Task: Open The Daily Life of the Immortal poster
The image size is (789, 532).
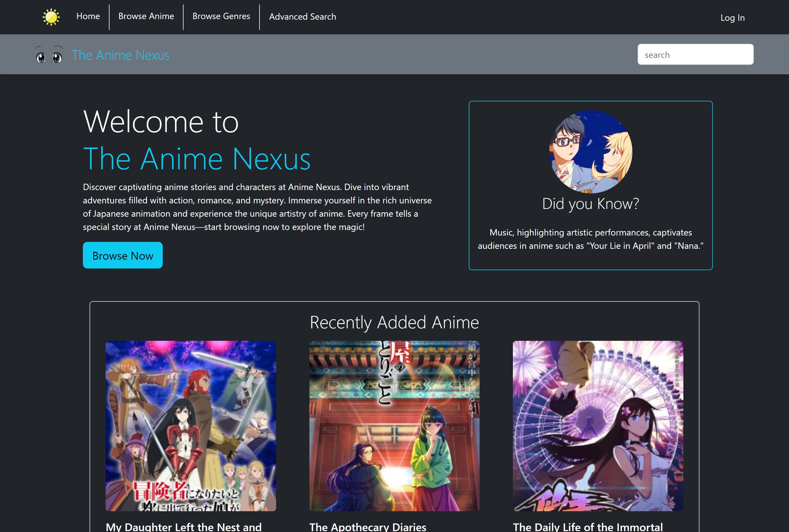Action: click(x=598, y=426)
